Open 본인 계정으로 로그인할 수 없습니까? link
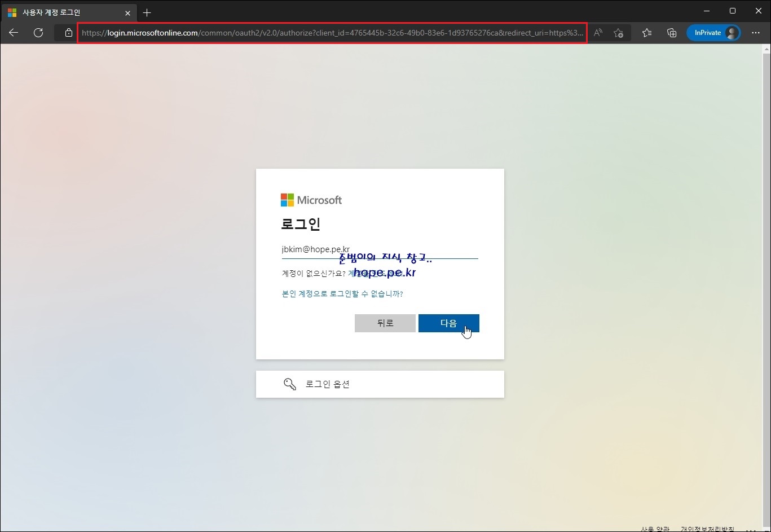 click(342, 294)
